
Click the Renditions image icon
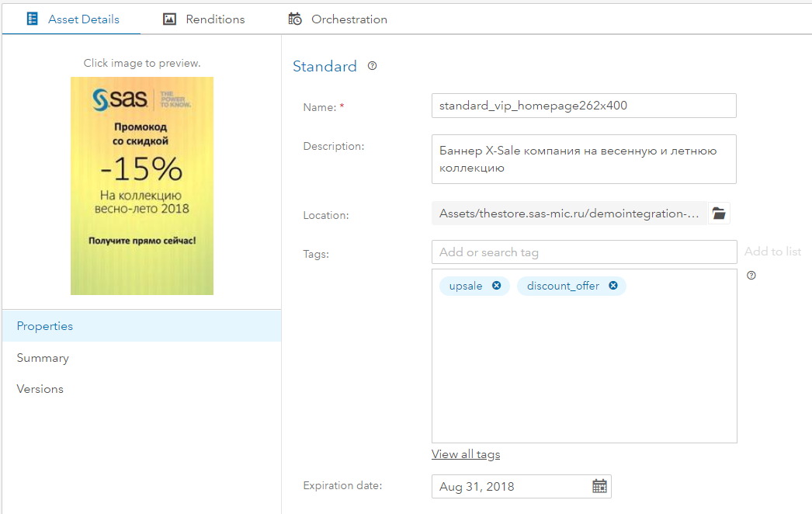169,19
